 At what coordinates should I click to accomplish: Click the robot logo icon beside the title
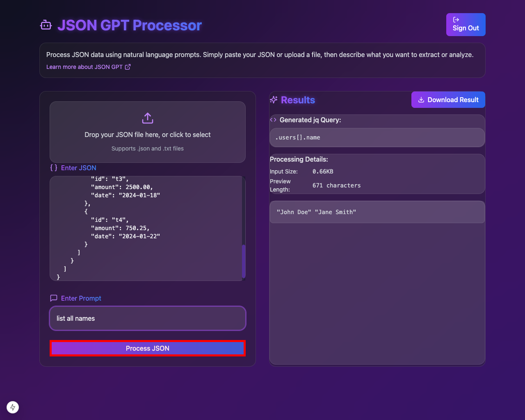(46, 25)
